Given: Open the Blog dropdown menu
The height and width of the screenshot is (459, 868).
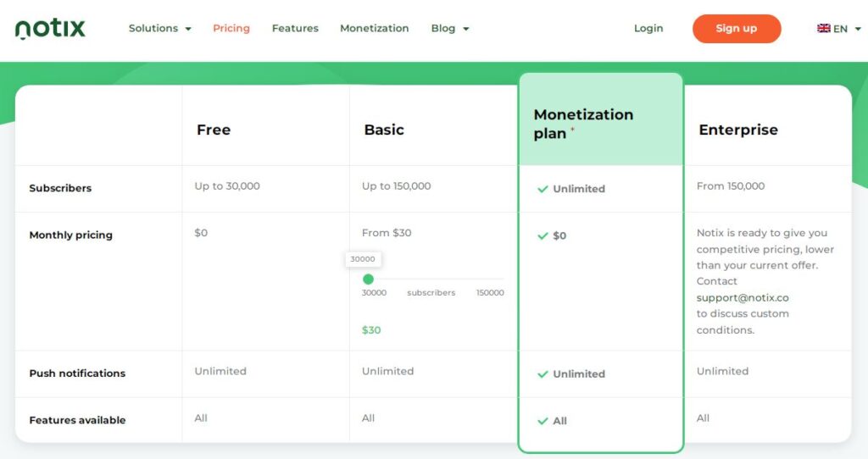Looking at the screenshot, I should [x=449, y=29].
